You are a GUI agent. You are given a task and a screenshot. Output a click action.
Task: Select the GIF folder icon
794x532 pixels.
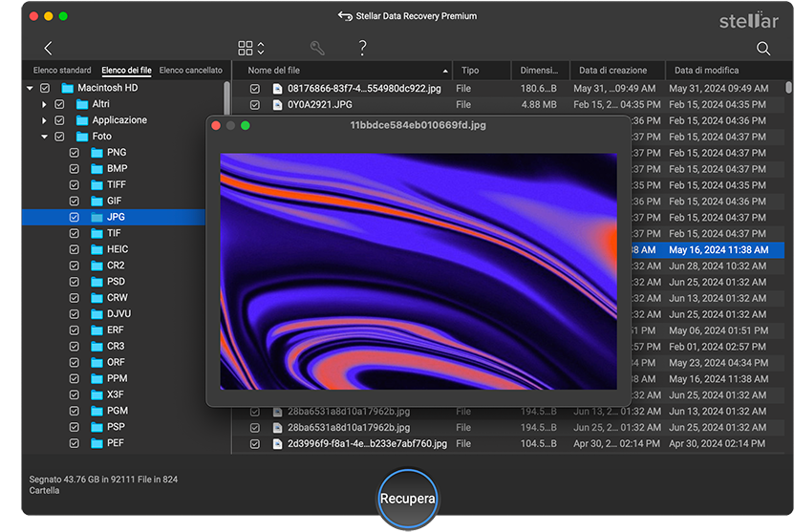[97, 201]
